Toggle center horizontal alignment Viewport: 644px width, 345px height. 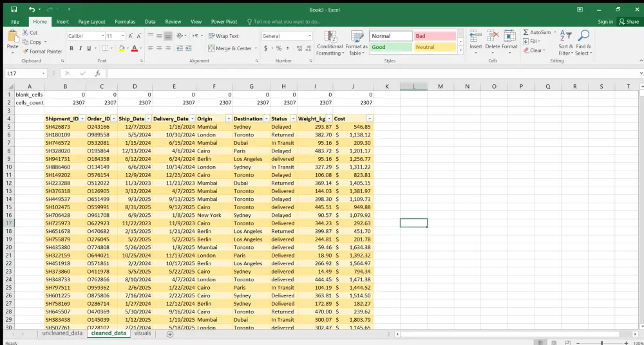click(x=159, y=48)
